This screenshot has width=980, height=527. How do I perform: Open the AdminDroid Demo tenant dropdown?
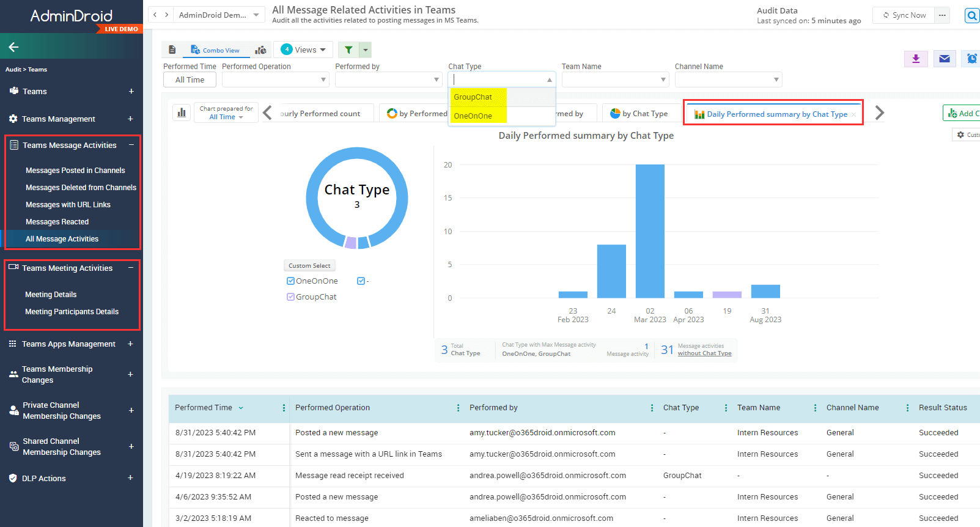pos(219,15)
